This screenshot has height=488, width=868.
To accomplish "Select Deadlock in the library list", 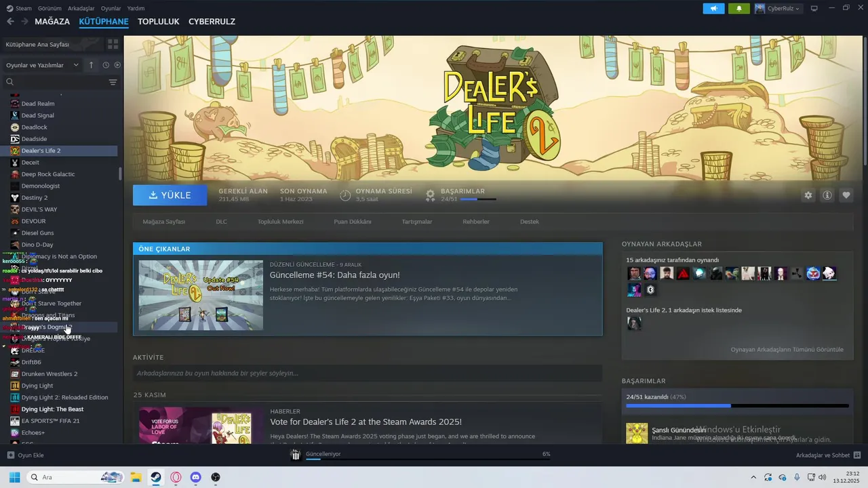I will pyautogui.click(x=34, y=127).
